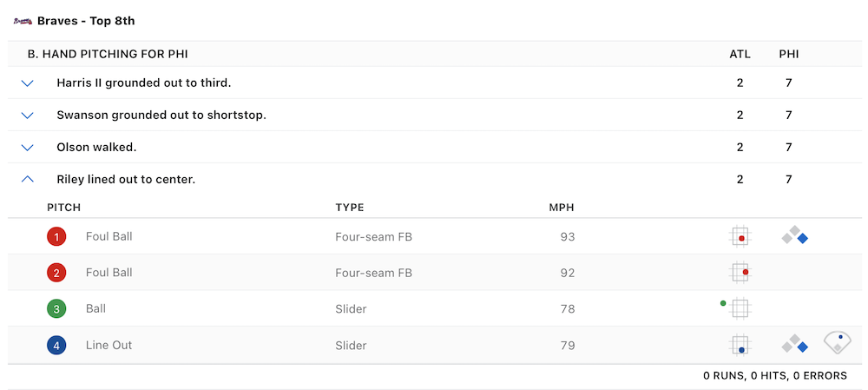Click base runners diamond icon for pitch 4
Image resolution: width=868 pixels, height=390 pixels.
click(795, 345)
